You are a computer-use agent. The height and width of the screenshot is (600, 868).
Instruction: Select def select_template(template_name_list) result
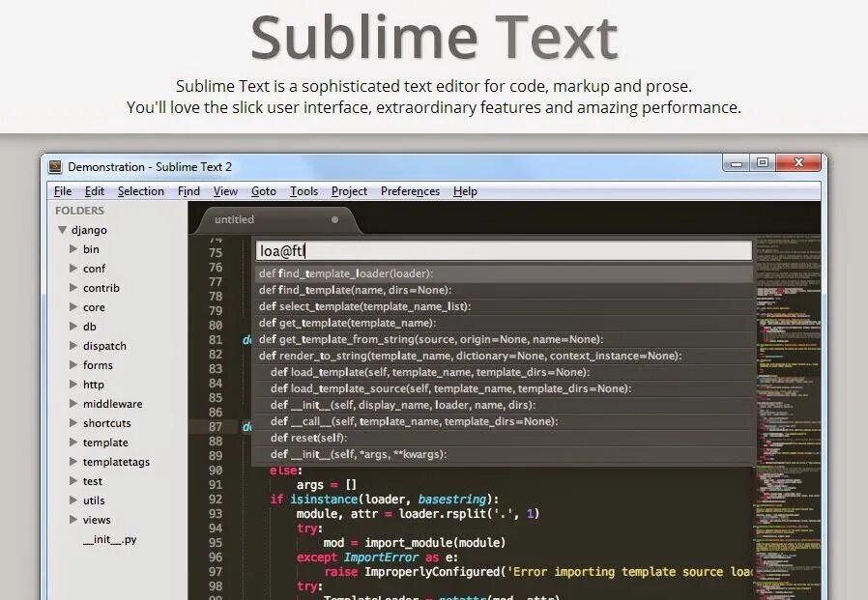(x=504, y=306)
